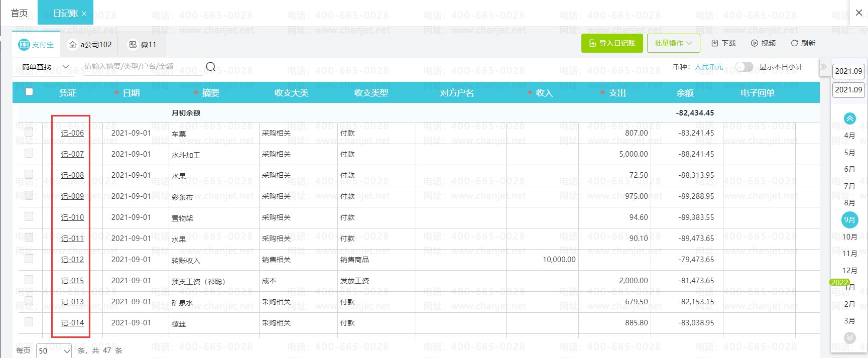This screenshot has height=358, width=868.
Task: Open the 批量操作 dropdown
Action: click(673, 43)
